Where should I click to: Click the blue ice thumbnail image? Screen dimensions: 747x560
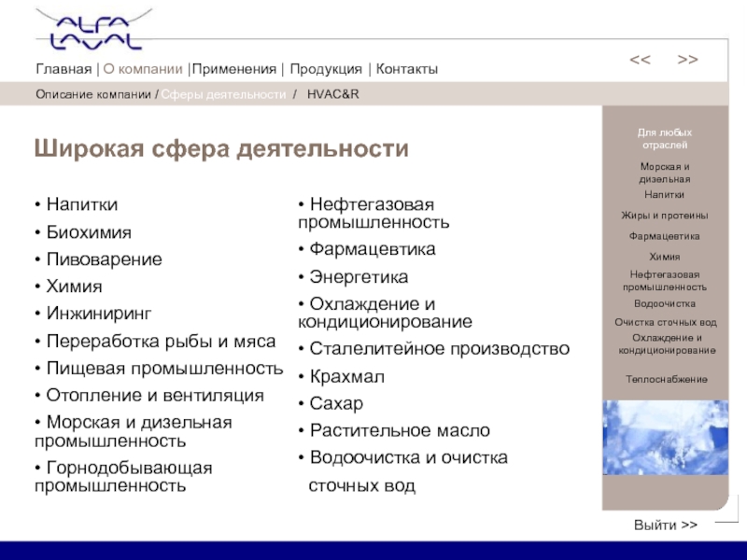pos(665,438)
